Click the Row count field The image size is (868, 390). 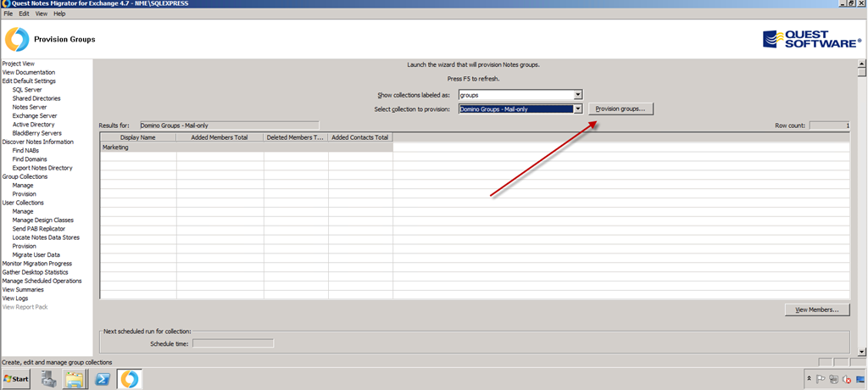pyautogui.click(x=829, y=125)
